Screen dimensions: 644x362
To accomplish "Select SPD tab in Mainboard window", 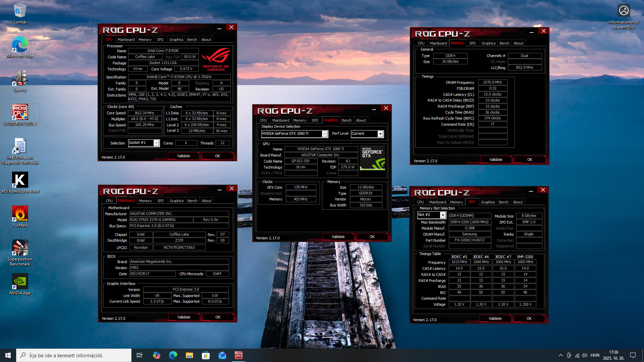I will [x=160, y=201].
